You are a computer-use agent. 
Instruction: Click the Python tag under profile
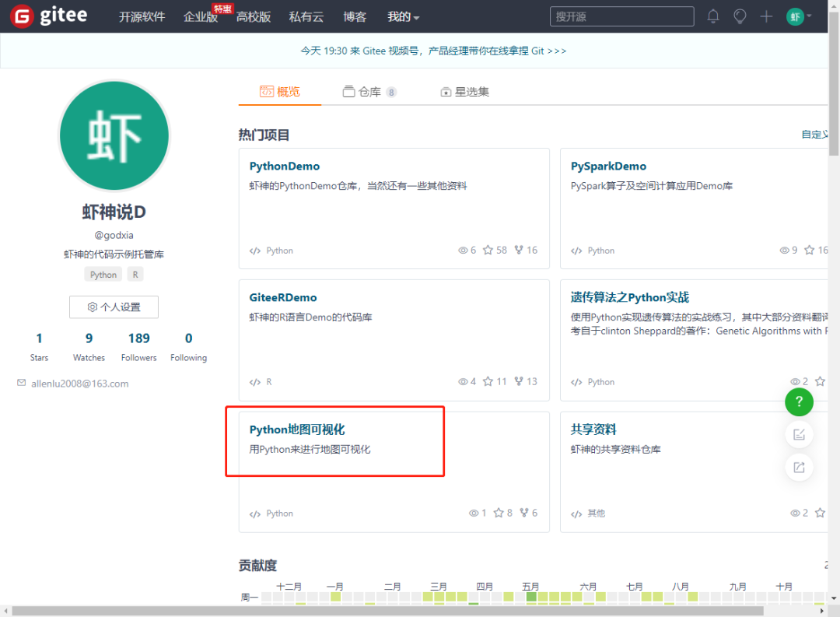click(x=103, y=275)
